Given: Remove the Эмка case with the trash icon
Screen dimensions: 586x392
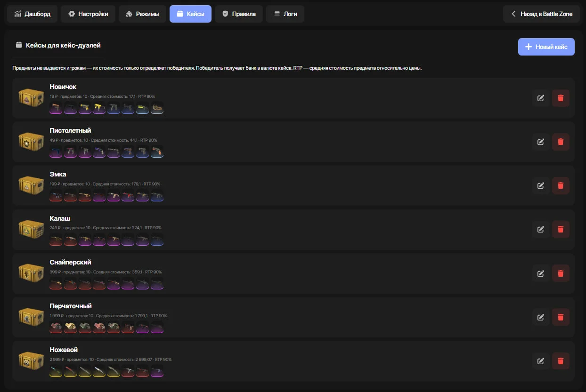Looking at the screenshot, I should point(561,185).
